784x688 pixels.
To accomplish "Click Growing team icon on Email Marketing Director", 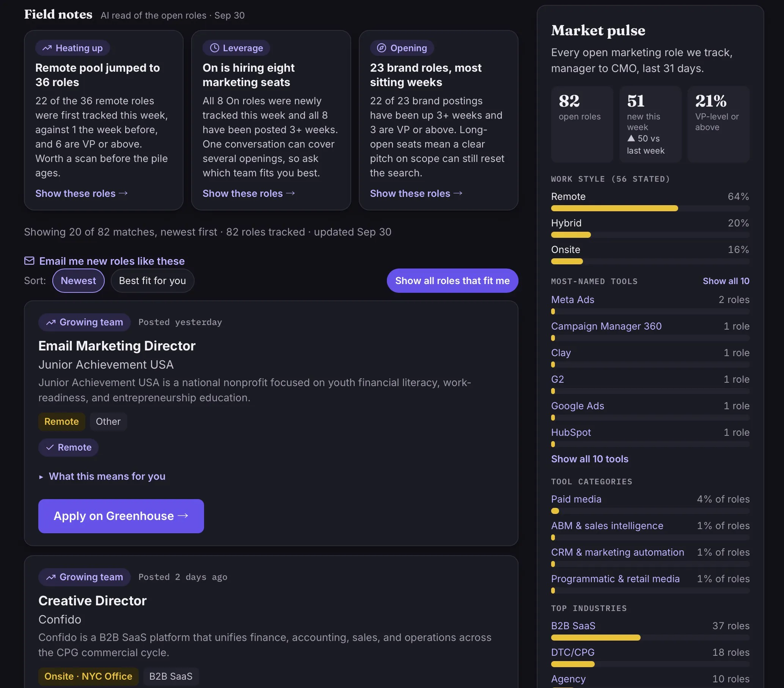I will 50,322.
